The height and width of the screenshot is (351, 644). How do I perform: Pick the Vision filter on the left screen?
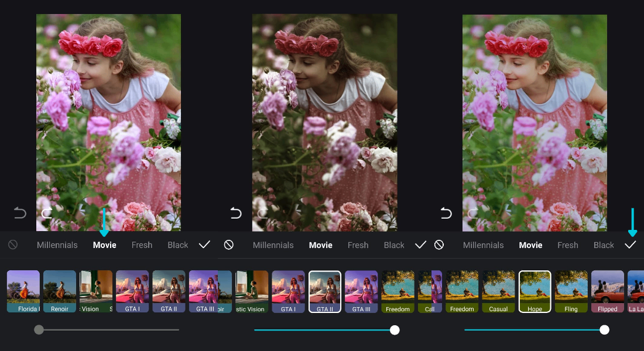tap(95, 291)
